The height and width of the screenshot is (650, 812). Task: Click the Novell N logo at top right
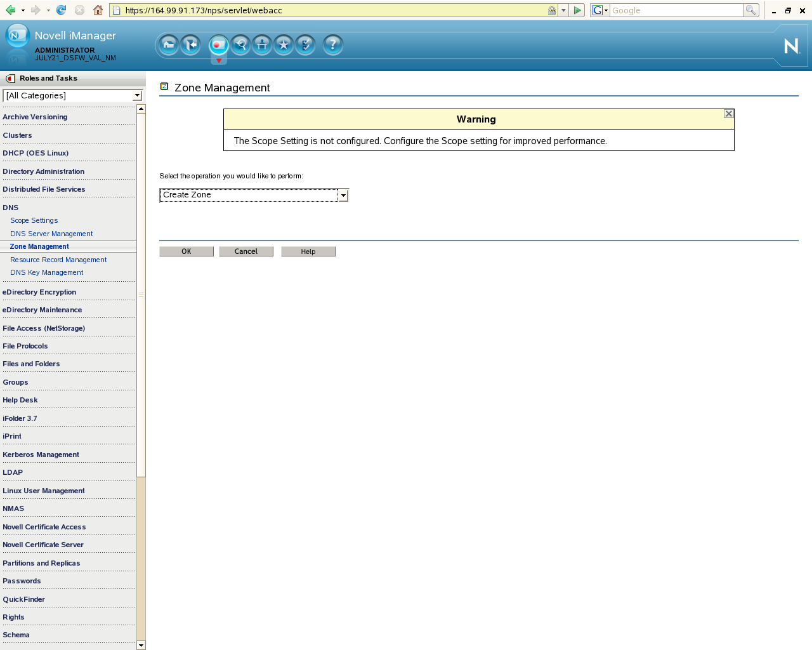tap(791, 46)
